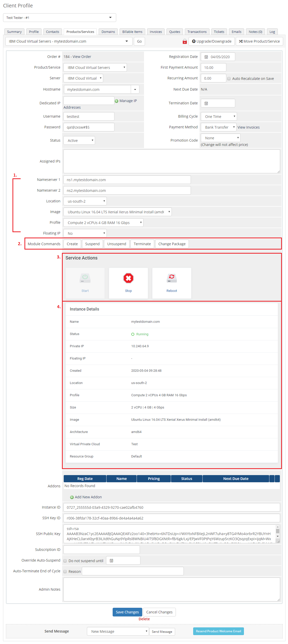Click the Create module command
The width and height of the screenshot is (288, 644).
[72, 244]
